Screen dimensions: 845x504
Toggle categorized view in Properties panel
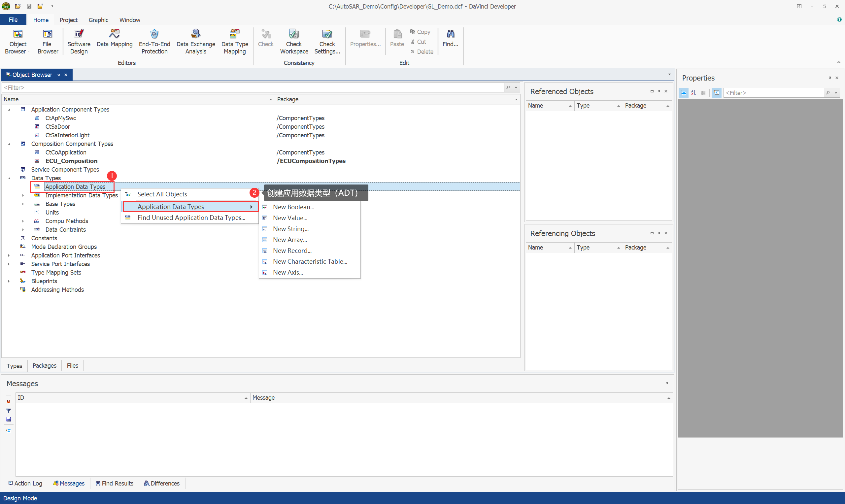point(683,93)
